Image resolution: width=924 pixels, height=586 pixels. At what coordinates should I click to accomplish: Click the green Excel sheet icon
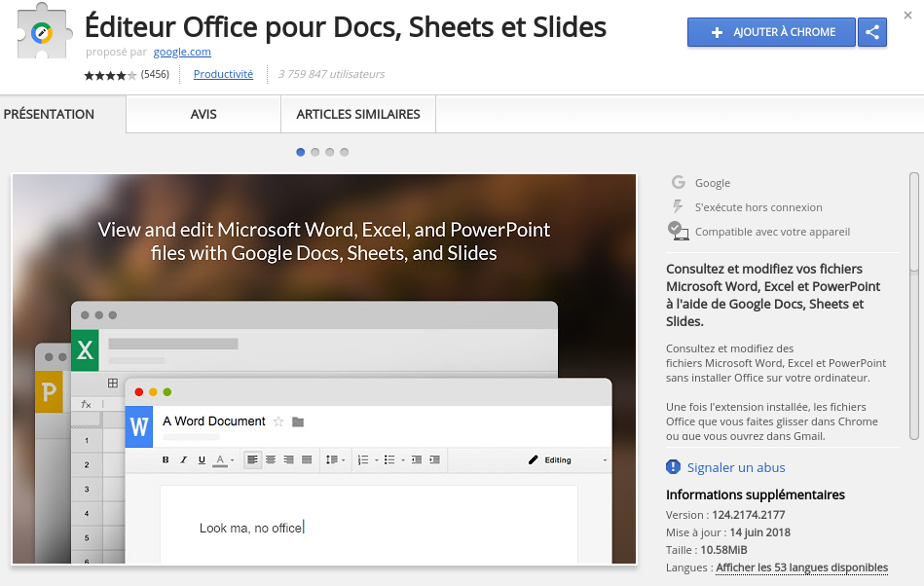tap(84, 350)
